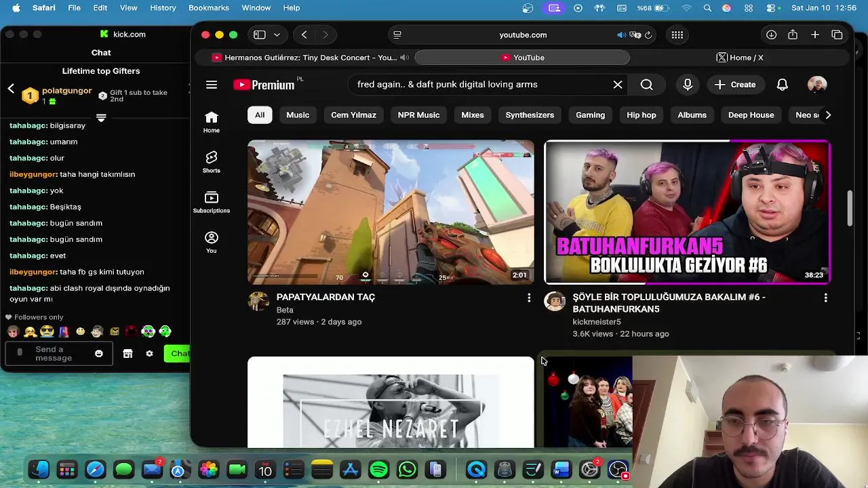Viewport: 868px width, 488px height.
Task: Reload the youtube.com page
Action: click(x=648, y=35)
